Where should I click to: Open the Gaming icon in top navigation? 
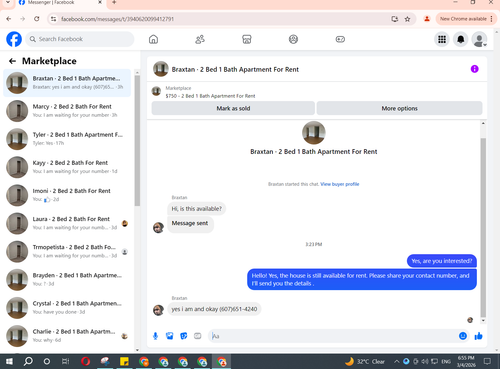[x=340, y=39]
